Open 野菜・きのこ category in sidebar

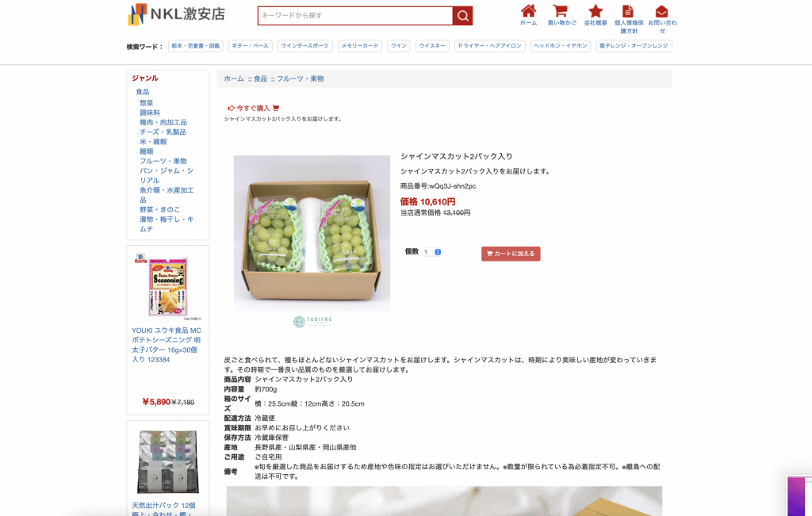pyautogui.click(x=159, y=209)
